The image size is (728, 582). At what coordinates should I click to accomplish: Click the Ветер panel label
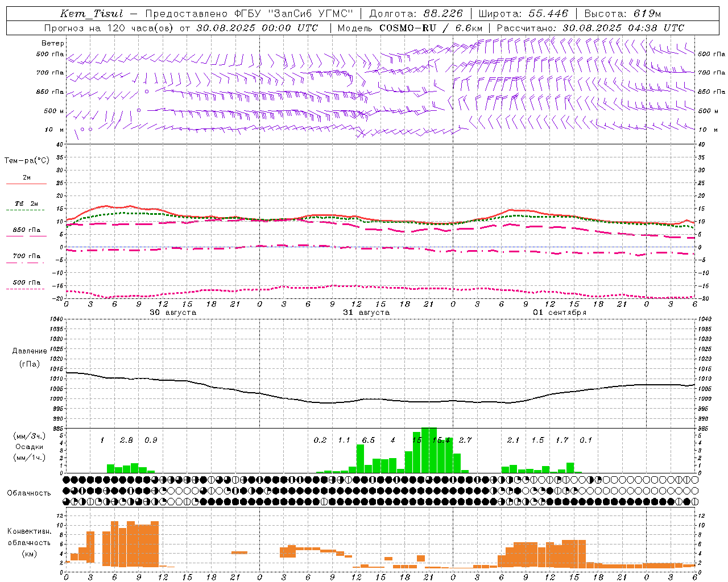(53, 43)
